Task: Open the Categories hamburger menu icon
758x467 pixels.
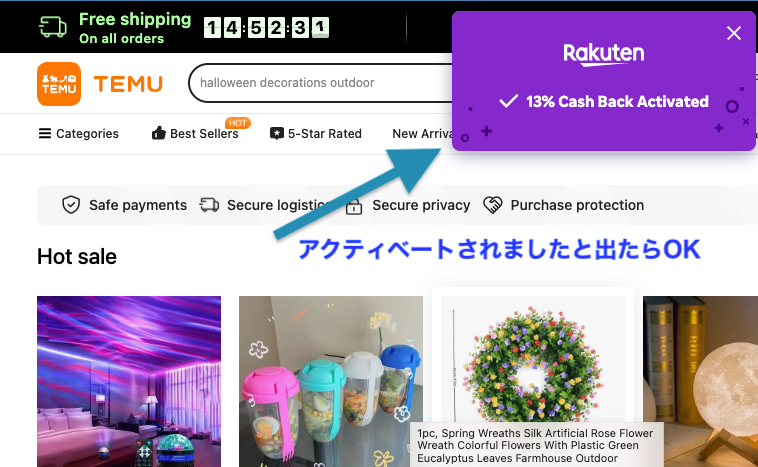Action: (45, 133)
